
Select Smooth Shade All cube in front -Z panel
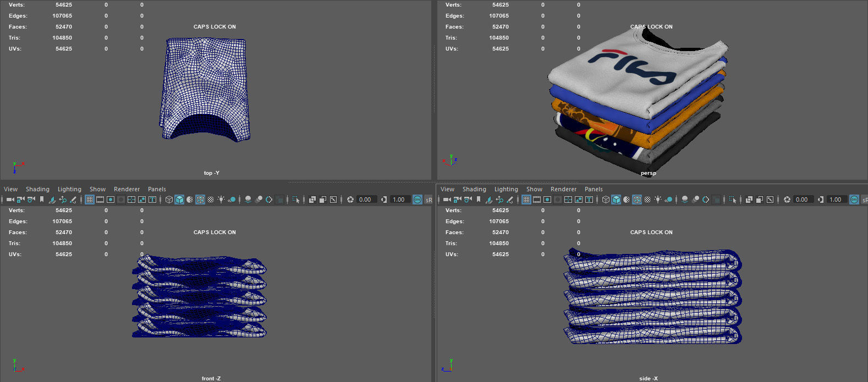click(x=179, y=200)
